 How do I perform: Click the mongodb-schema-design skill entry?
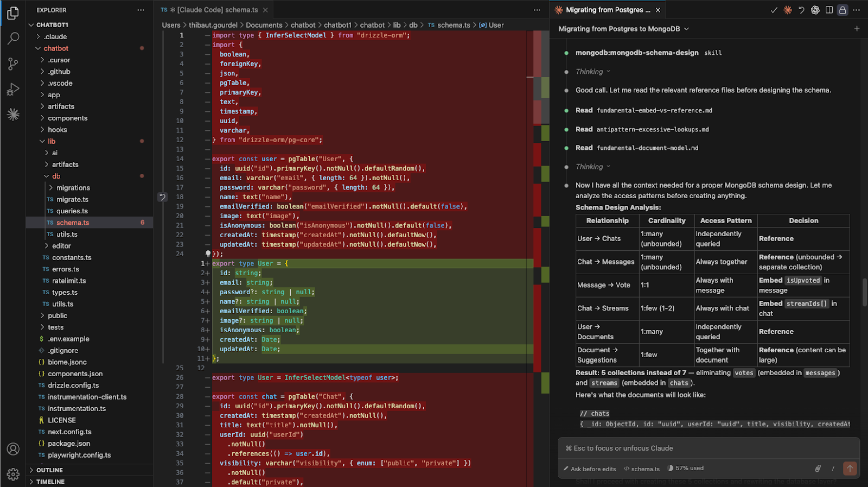[x=648, y=53]
